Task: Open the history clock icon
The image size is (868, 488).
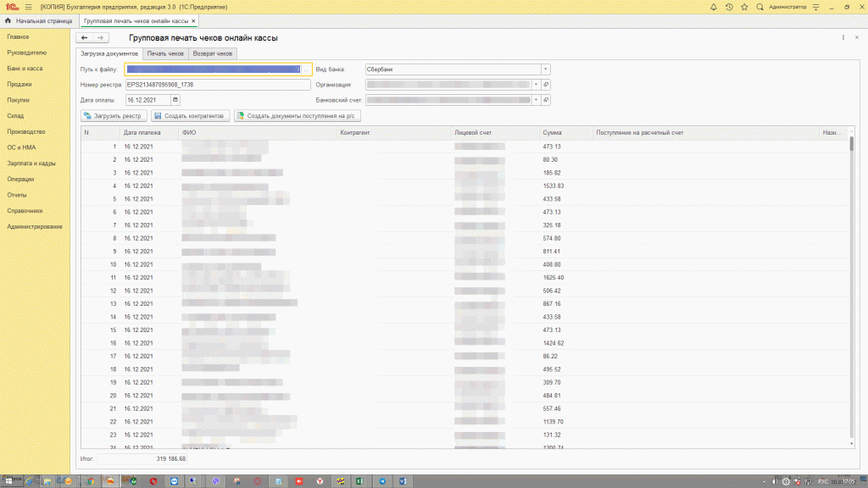Action: pos(729,7)
